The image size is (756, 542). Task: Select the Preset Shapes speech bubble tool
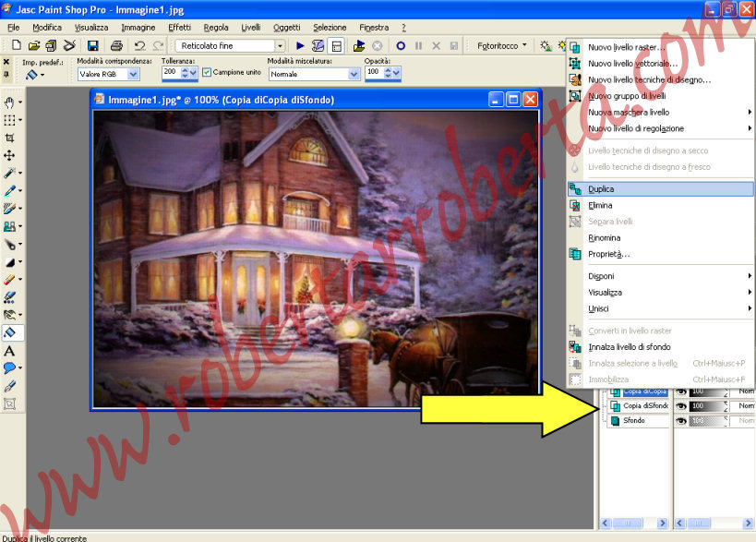point(9,367)
